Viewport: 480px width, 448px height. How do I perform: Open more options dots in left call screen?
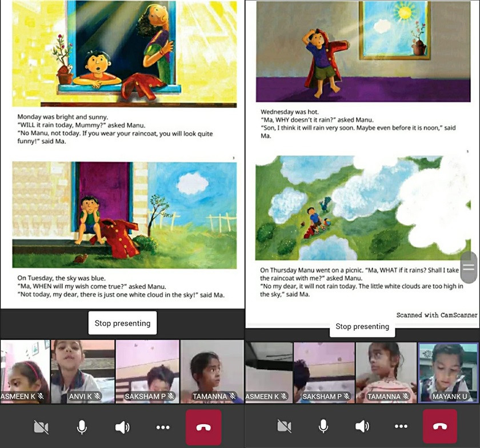(x=163, y=427)
